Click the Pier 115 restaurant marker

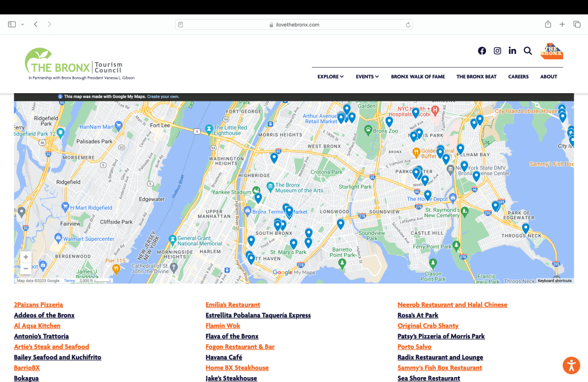116,268
